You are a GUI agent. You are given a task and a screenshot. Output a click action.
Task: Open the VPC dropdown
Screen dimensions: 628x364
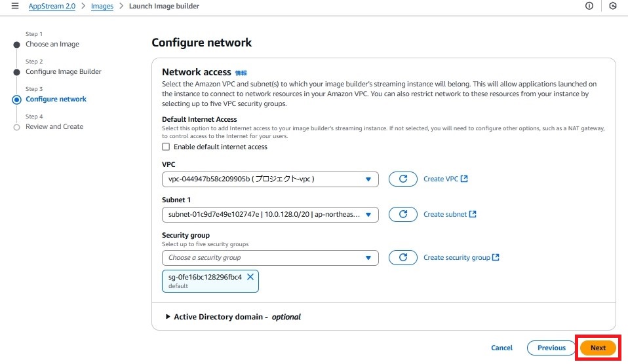[270, 179]
